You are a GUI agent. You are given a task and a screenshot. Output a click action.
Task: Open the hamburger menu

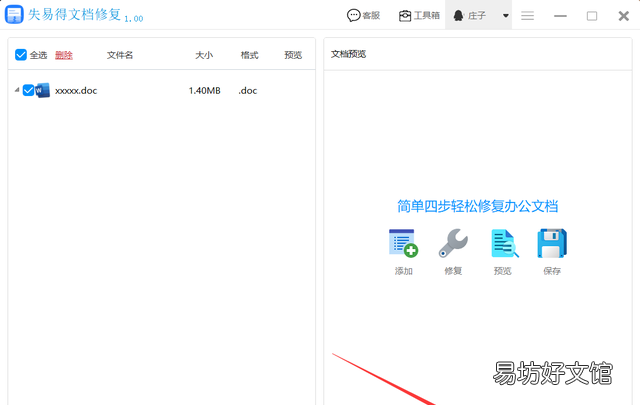point(527,16)
